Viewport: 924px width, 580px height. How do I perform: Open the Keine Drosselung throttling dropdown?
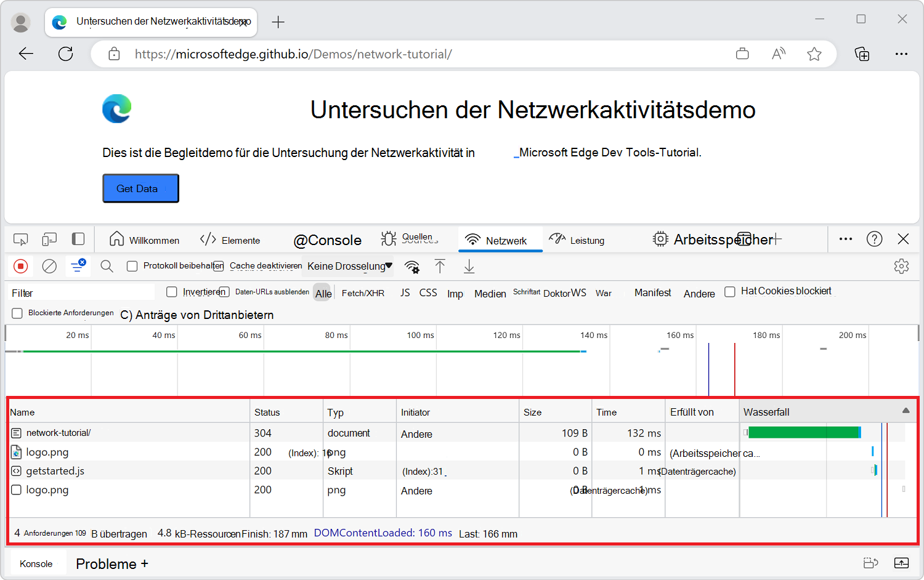(348, 266)
